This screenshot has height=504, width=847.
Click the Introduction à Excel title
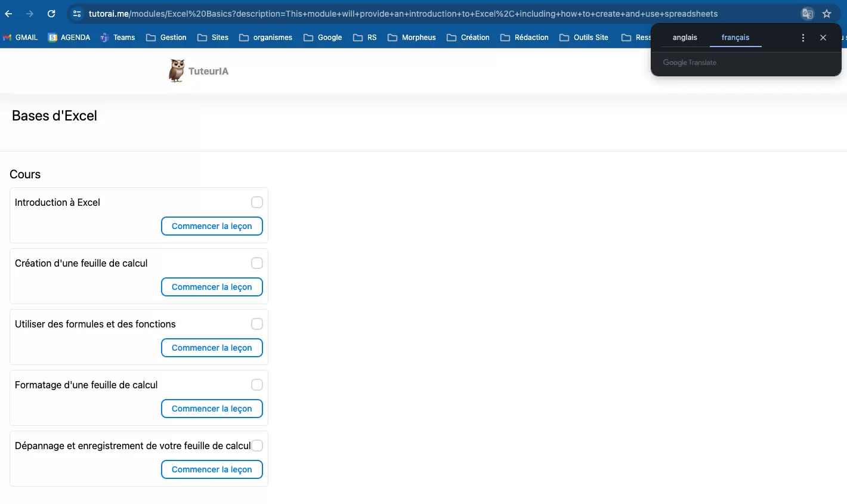57,202
